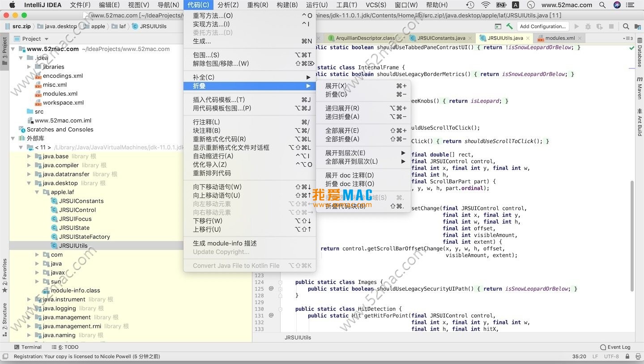Expand the java.compiler library node
644x364 pixels.
tap(30, 165)
